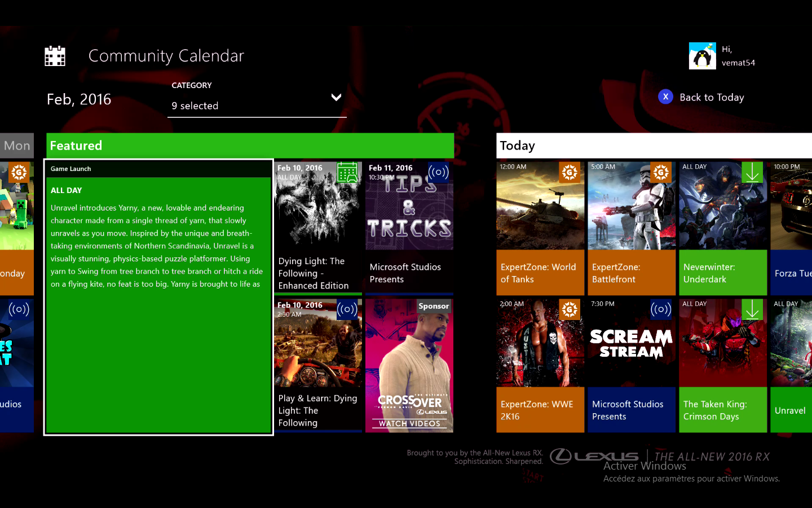Click Watch Videos on Crossover sponsor tile
The height and width of the screenshot is (508, 812).
coord(409,423)
